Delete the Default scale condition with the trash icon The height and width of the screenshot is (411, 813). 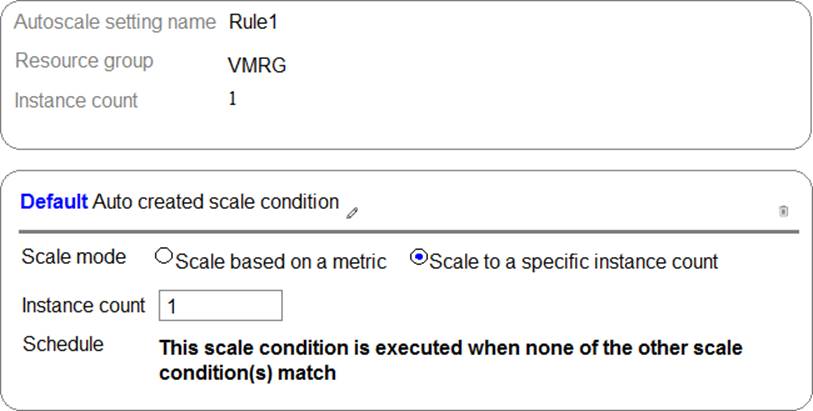click(783, 211)
